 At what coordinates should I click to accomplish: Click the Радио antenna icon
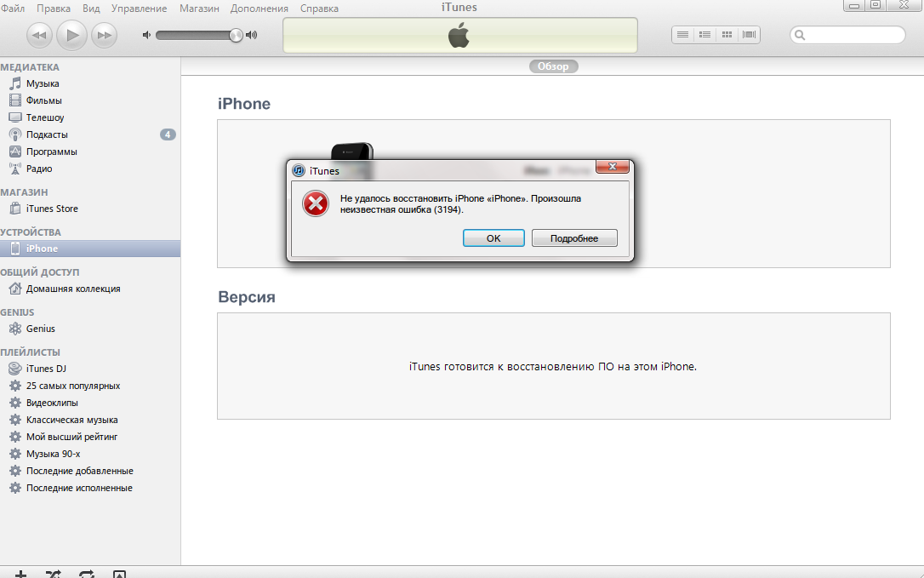(x=15, y=169)
